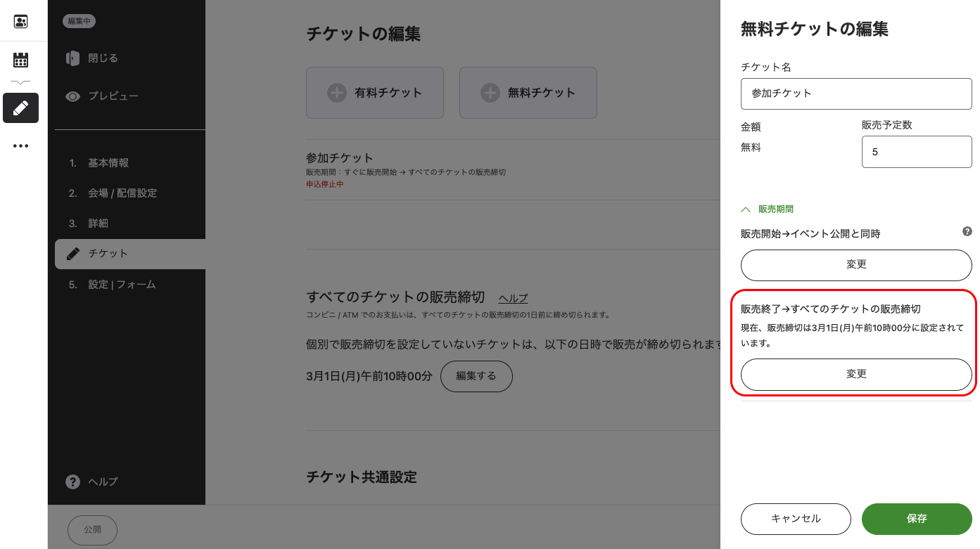Click the チケット名 input field

pyautogui.click(x=856, y=93)
